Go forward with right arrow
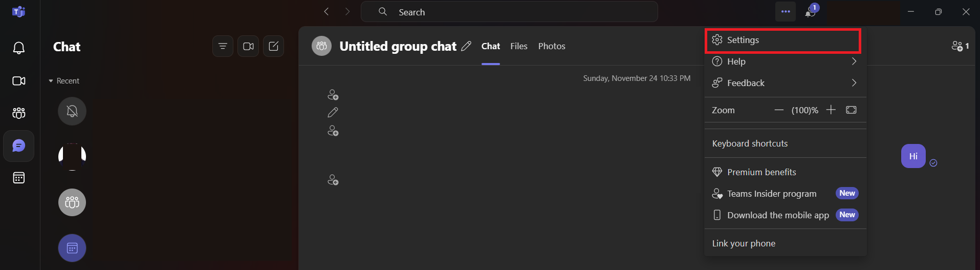980x270 pixels. 347,12
